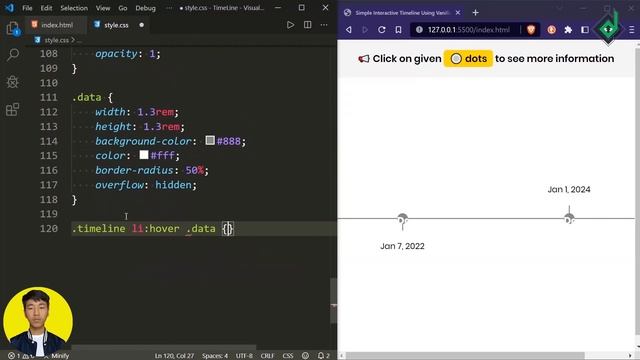Click the unsaved dot on style.css tab

point(142,25)
